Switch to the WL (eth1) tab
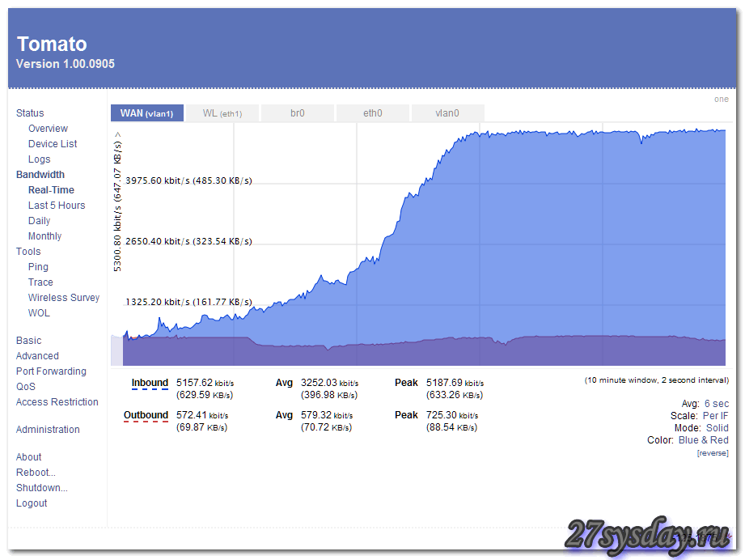The image size is (745, 560). (222, 113)
